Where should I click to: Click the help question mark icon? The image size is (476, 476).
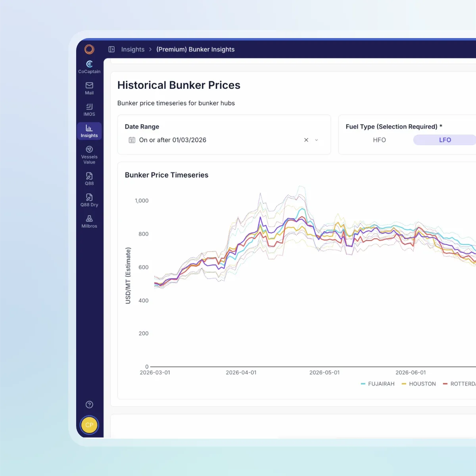89,405
